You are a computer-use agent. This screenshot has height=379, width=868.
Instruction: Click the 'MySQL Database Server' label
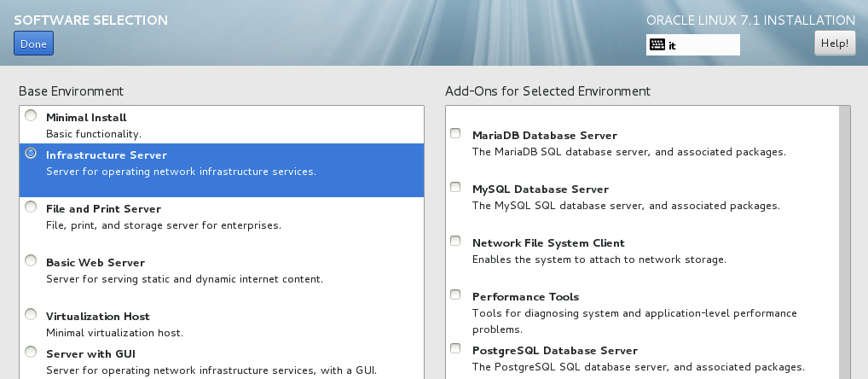coord(541,189)
